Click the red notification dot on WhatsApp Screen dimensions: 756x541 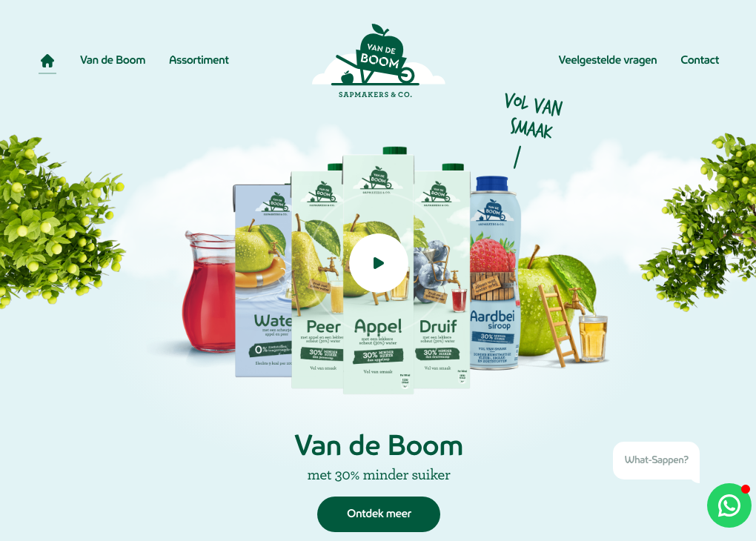coord(746,489)
